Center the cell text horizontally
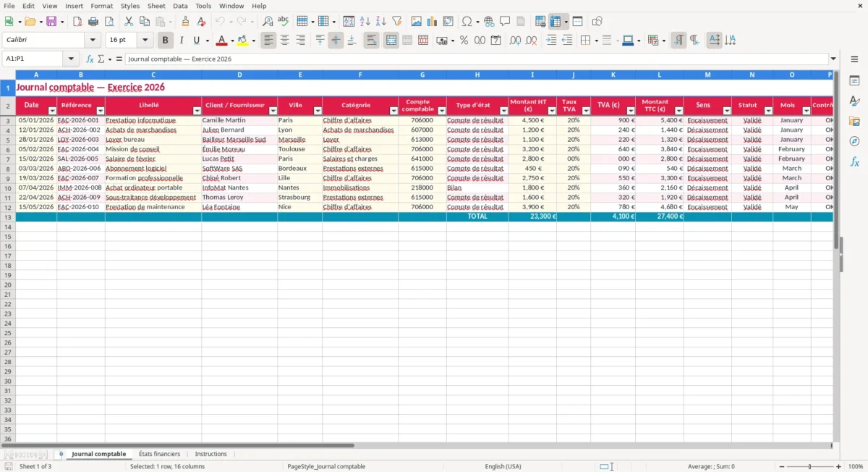868x472 pixels. point(284,41)
